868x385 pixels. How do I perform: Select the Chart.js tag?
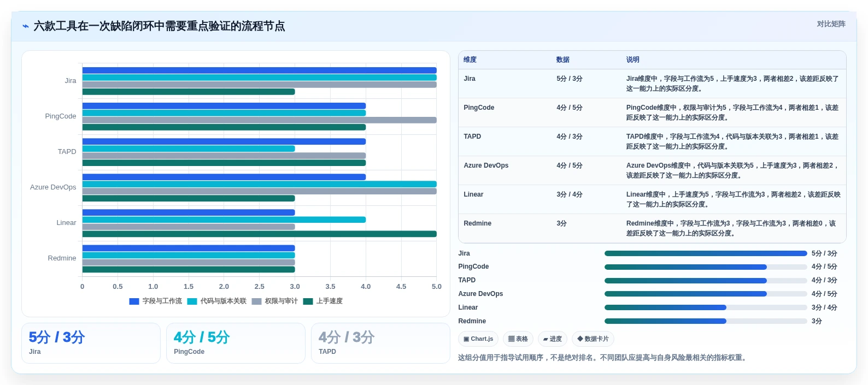pyautogui.click(x=478, y=339)
